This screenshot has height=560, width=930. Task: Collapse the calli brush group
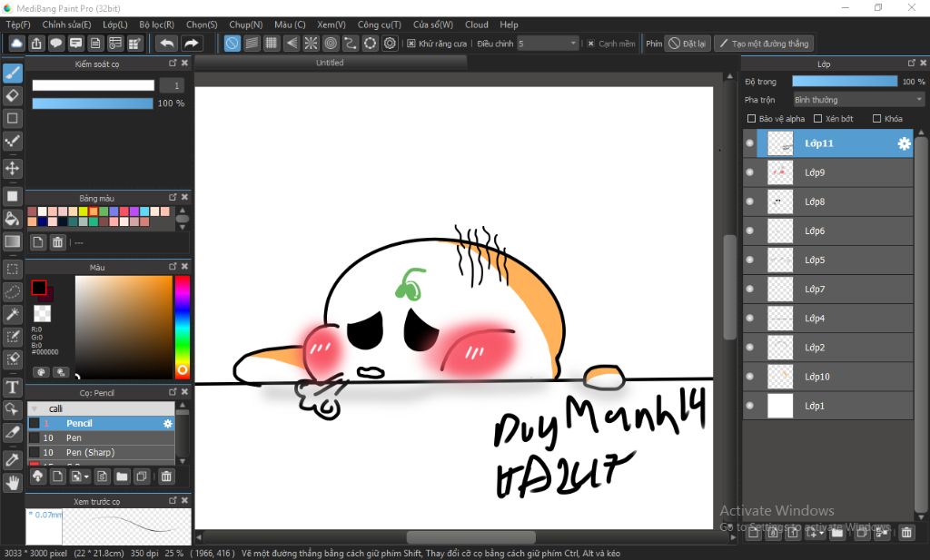(35, 409)
